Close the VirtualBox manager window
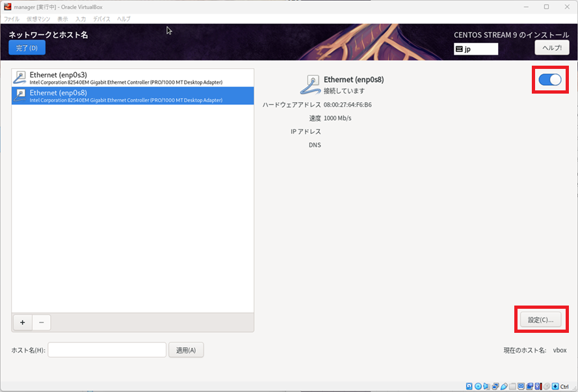Image resolution: width=578 pixels, height=392 pixels. point(567,7)
